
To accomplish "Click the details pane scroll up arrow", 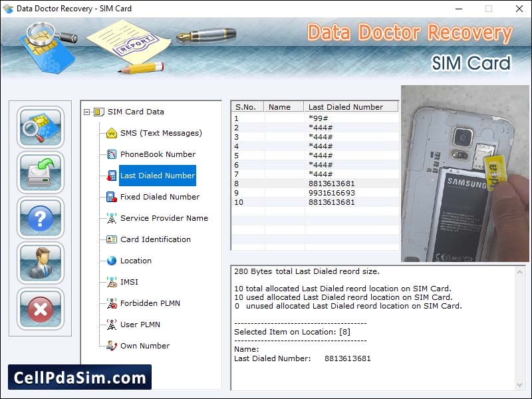I will point(519,272).
